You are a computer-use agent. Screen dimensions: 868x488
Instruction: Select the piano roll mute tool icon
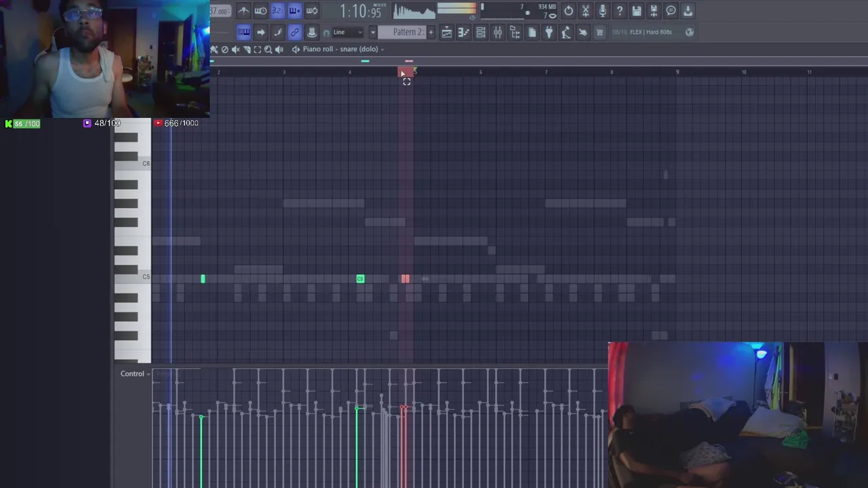(x=236, y=49)
